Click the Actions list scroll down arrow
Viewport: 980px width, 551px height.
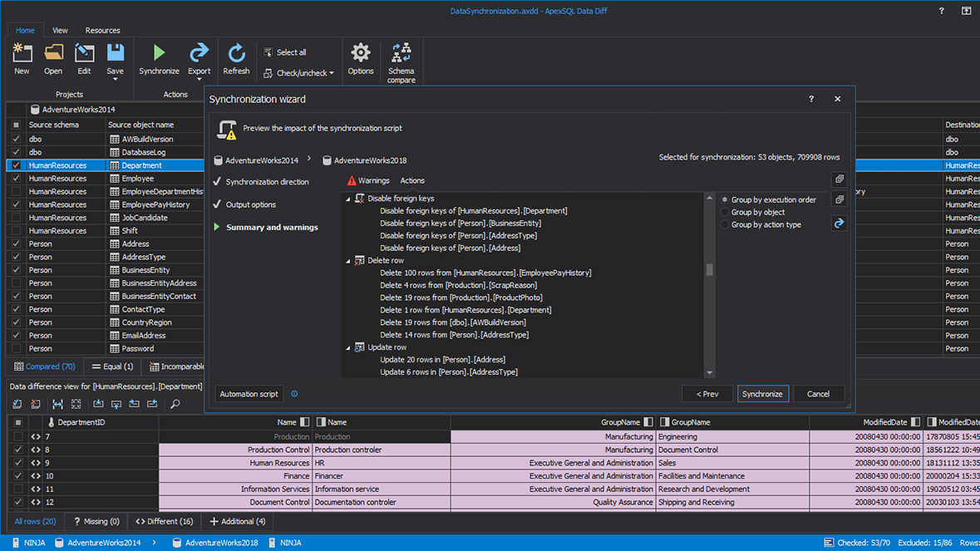[709, 373]
